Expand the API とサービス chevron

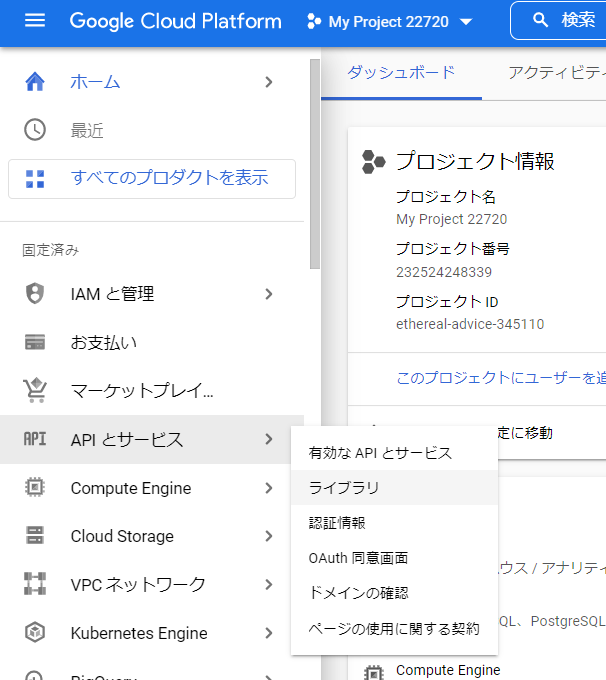(x=269, y=439)
